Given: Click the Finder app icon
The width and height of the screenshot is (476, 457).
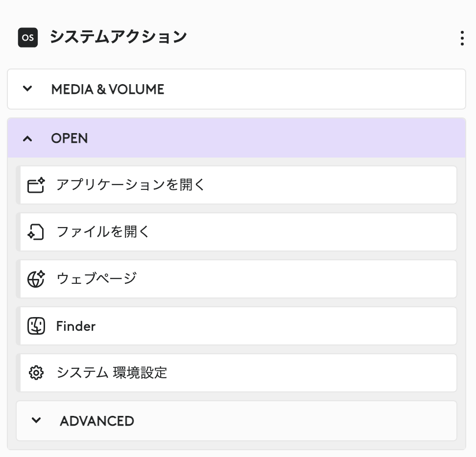Looking at the screenshot, I should [36, 325].
